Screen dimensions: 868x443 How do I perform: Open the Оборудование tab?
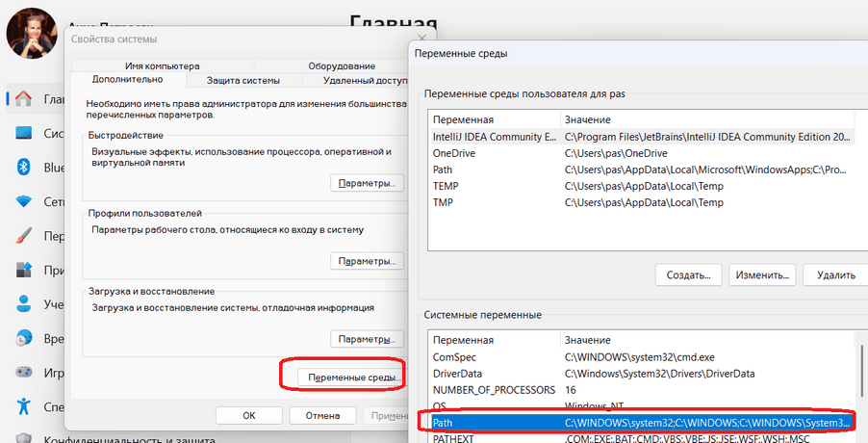click(342, 65)
